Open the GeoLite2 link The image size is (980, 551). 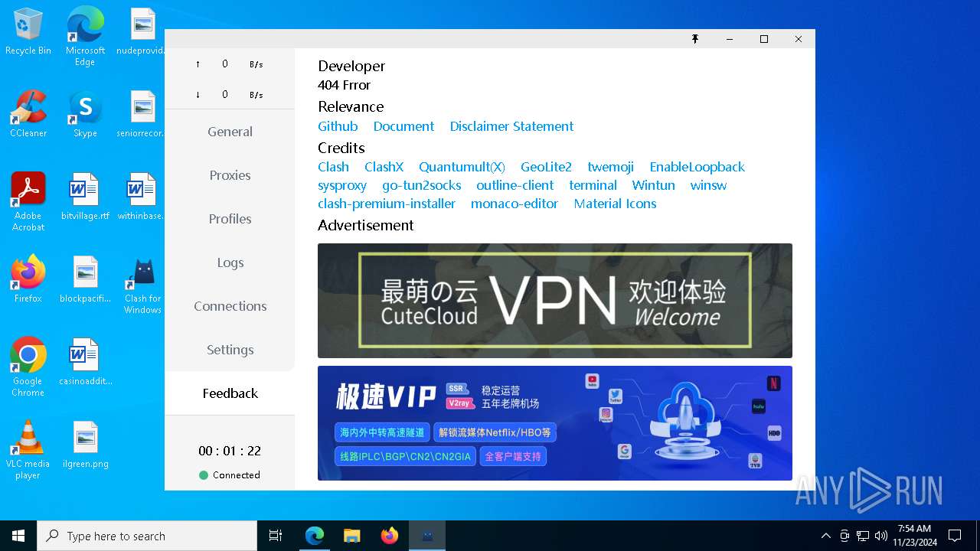click(546, 167)
